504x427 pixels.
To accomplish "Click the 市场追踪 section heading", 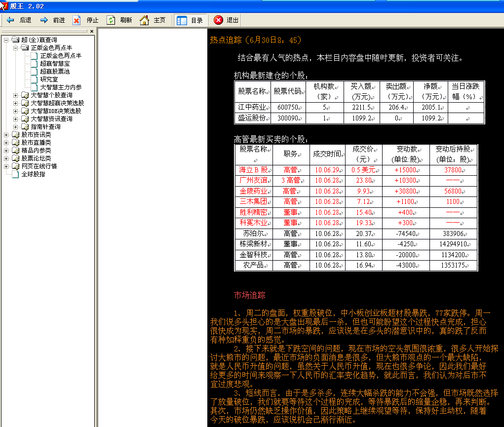I will pyautogui.click(x=250, y=295).
